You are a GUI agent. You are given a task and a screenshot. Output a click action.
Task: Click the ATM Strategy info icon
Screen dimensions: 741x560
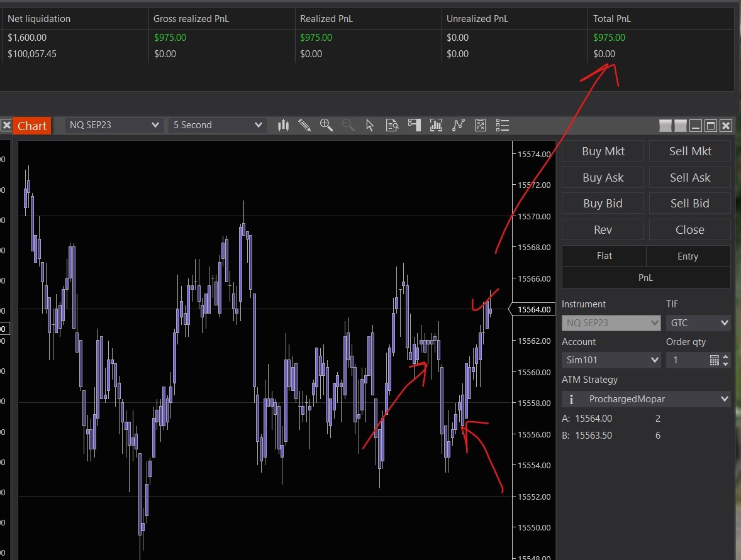click(571, 399)
